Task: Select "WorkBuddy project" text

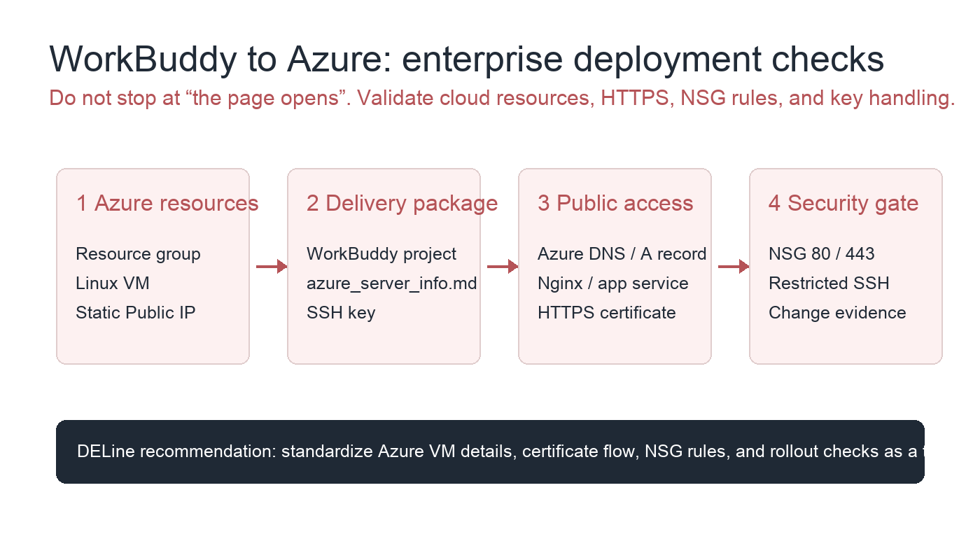Action: point(381,254)
